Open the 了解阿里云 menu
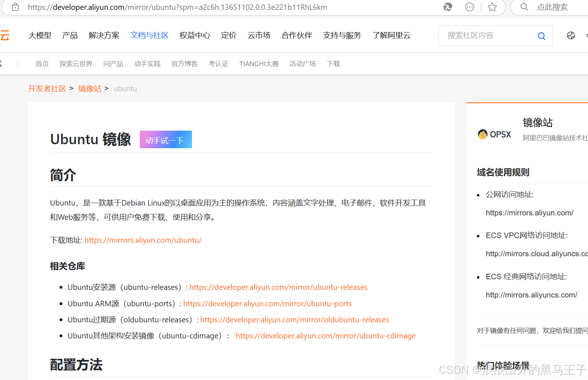Image resolution: width=588 pixels, height=380 pixels. pos(391,35)
